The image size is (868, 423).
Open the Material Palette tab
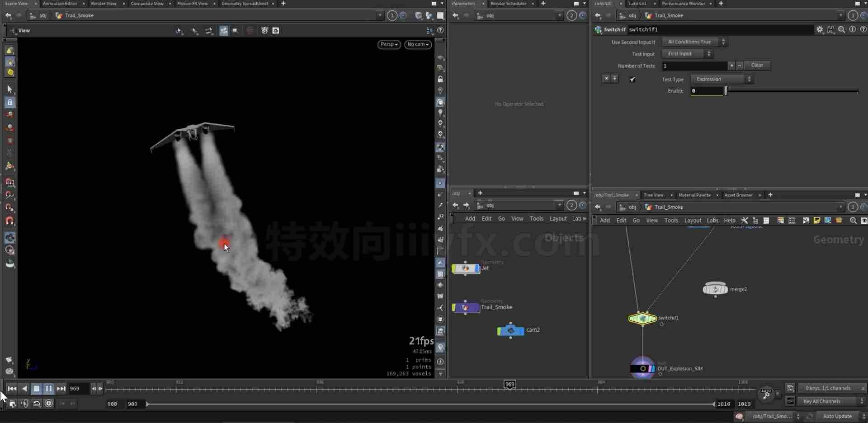pos(694,195)
